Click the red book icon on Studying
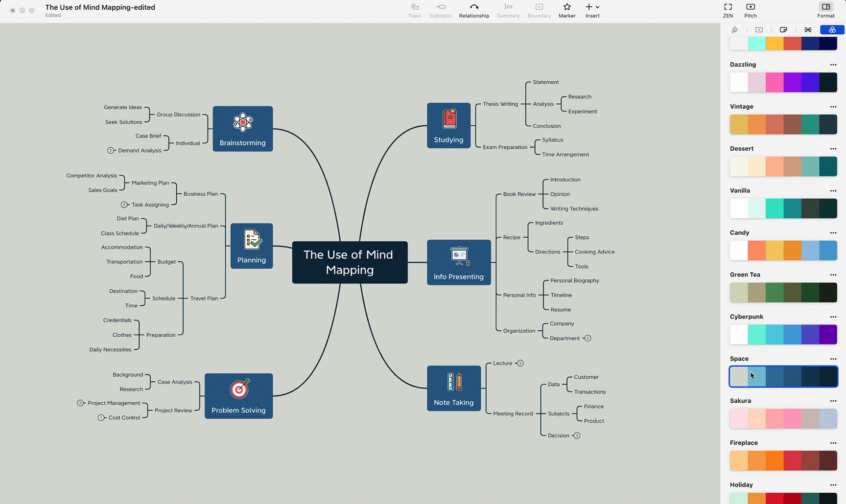The width and height of the screenshot is (846, 504). (449, 119)
